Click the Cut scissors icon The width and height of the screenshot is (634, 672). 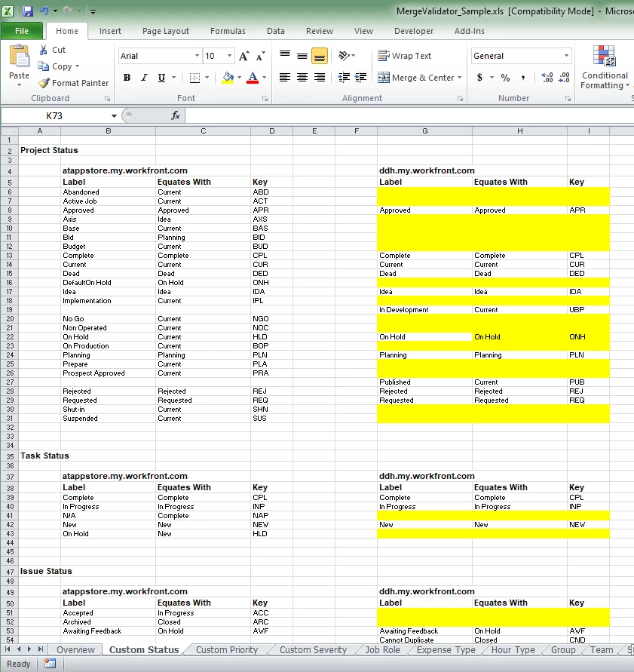(x=43, y=50)
